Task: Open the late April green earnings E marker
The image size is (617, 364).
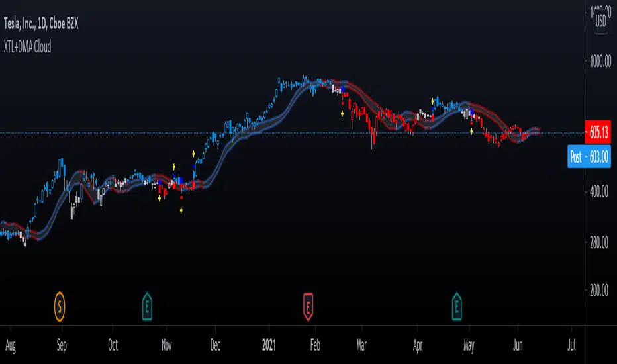Action: point(457,306)
